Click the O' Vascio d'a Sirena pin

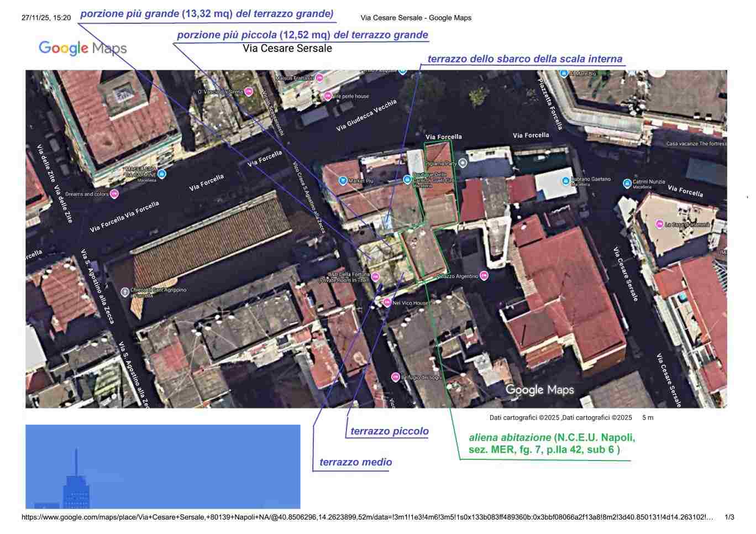coord(248,91)
